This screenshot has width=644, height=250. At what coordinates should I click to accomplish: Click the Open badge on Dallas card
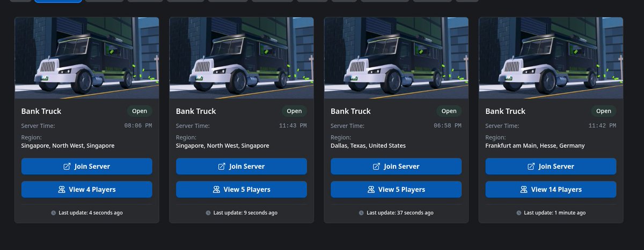[449, 111]
